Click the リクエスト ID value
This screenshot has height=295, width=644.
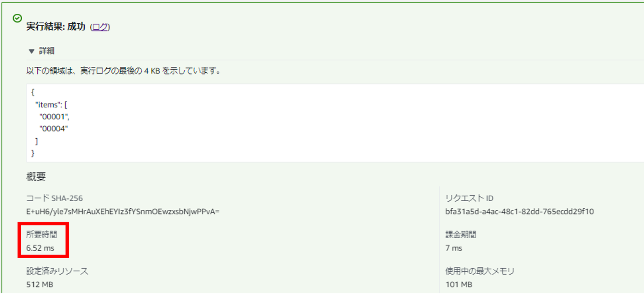pyautogui.click(x=519, y=212)
